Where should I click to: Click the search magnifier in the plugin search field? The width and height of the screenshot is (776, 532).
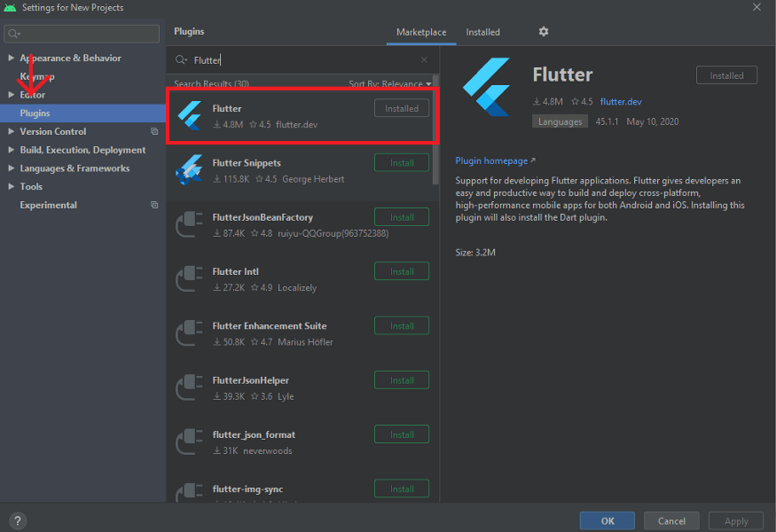[x=181, y=60]
